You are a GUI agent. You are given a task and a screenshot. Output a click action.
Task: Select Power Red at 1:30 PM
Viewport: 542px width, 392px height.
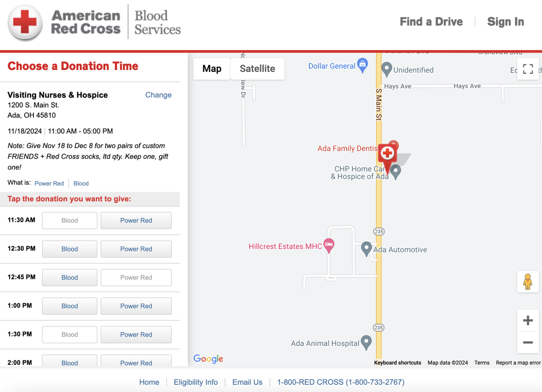pos(136,335)
